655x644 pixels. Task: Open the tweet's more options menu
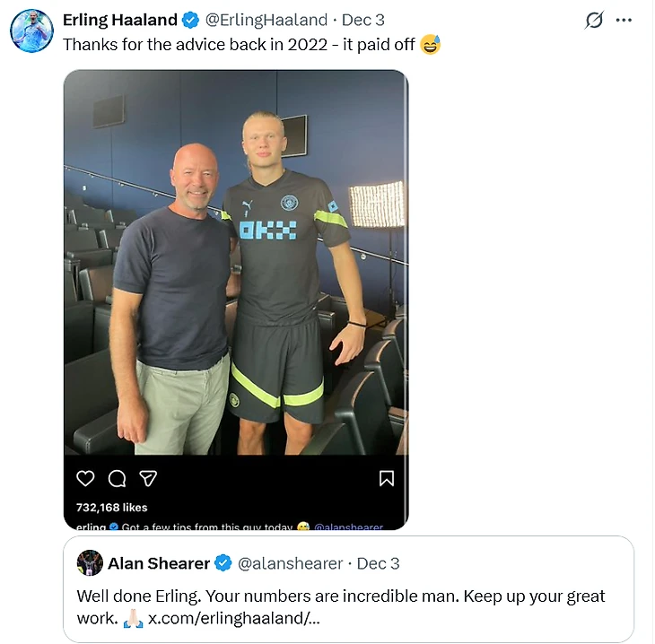click(624, 20)
